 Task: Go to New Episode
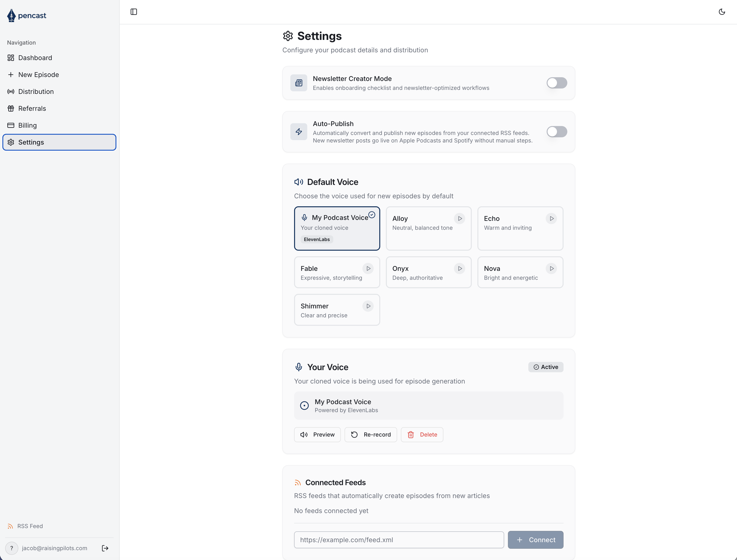coord(59,75)
